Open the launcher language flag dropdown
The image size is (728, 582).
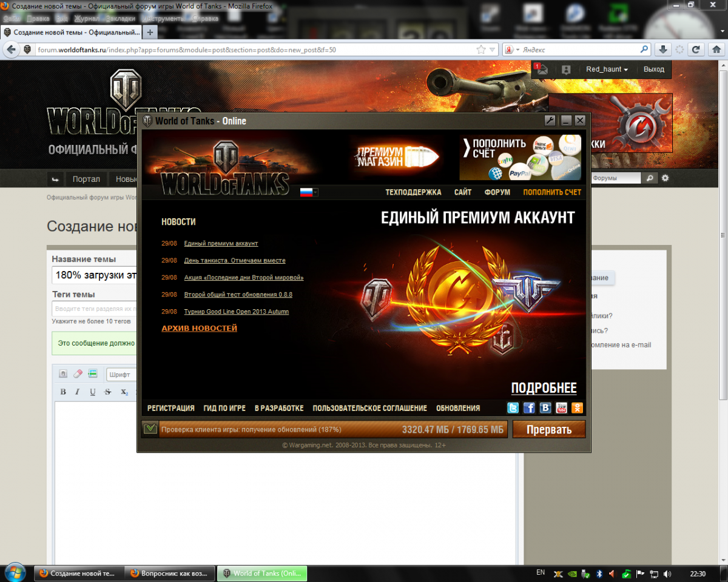coord(309,192)
